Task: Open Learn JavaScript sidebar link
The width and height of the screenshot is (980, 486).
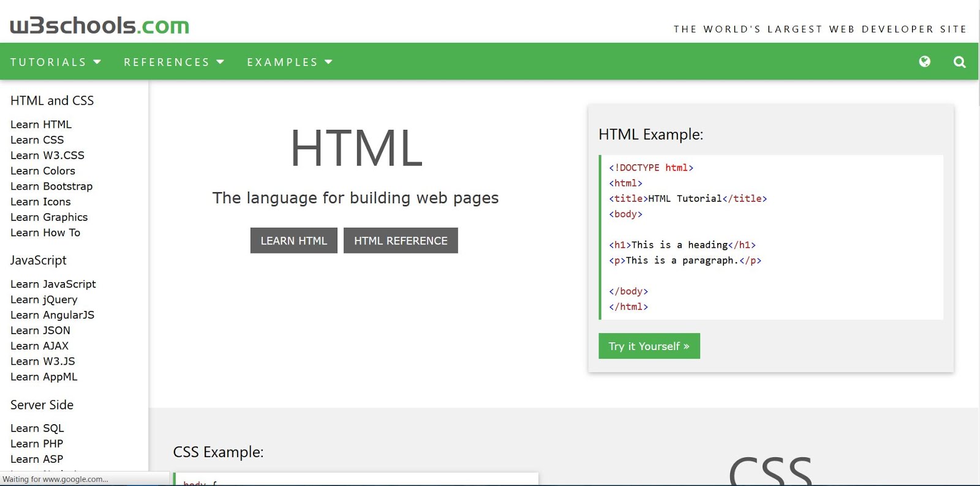Action: [53, 284]
